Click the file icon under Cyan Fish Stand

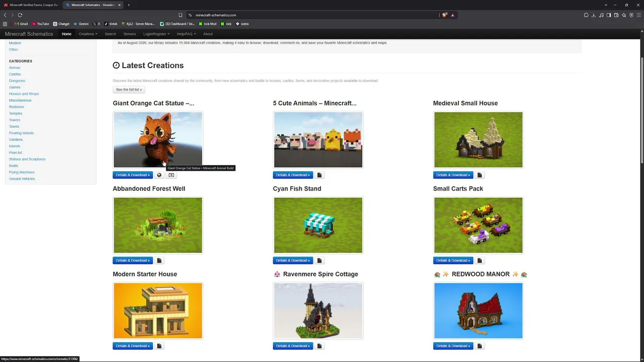click(x=319, y=260)
